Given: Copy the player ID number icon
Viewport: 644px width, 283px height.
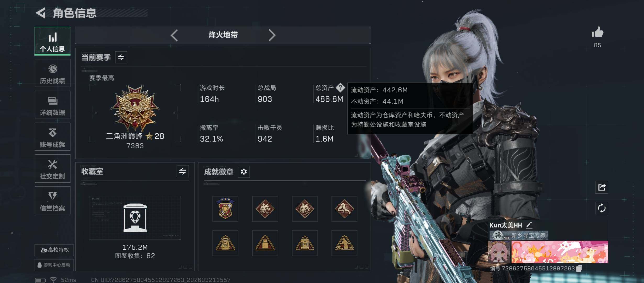Looking at the screenshot, I should 579,268.
